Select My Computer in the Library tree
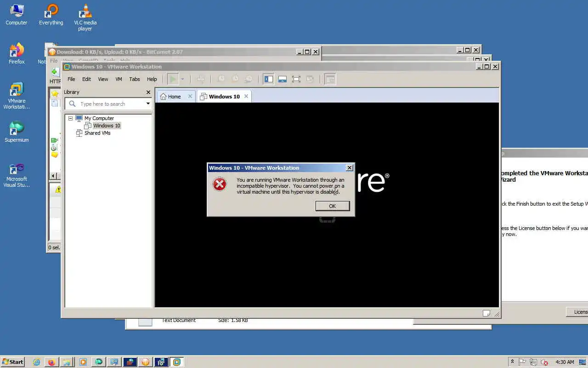The width and height of the screenshot is (588, 368). pyautogui.click(x=99, y=118)
